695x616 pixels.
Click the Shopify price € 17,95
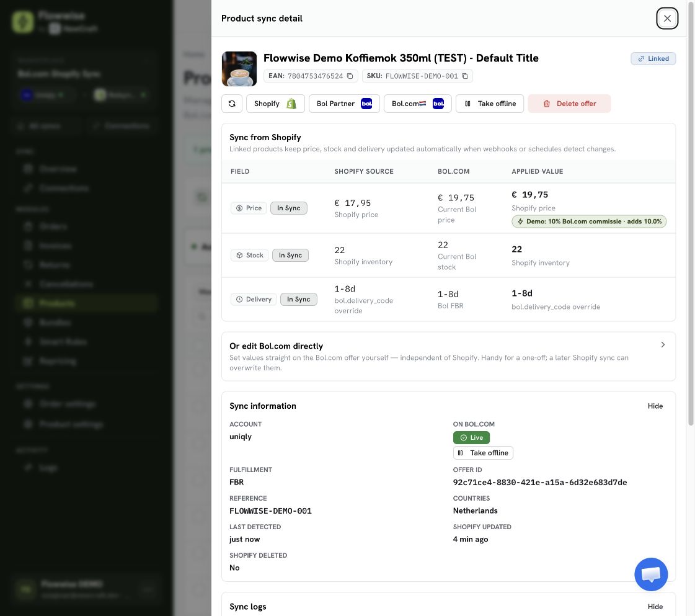pos(352,203)
